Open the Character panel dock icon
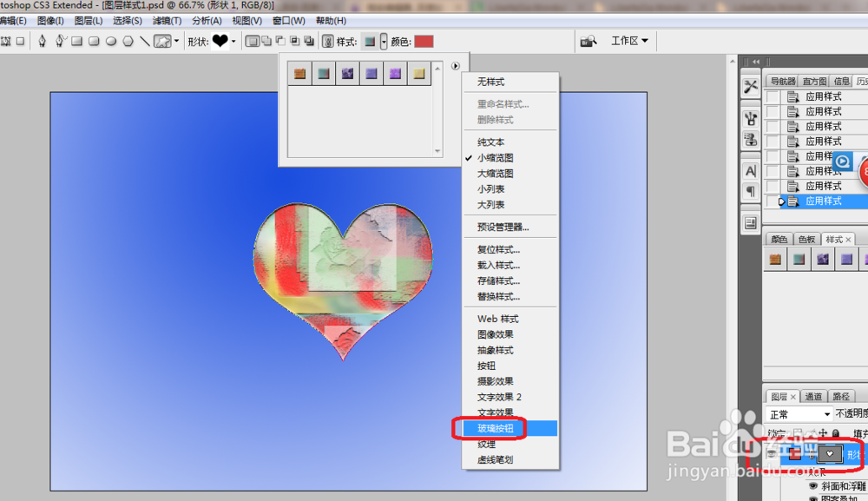 751,171
